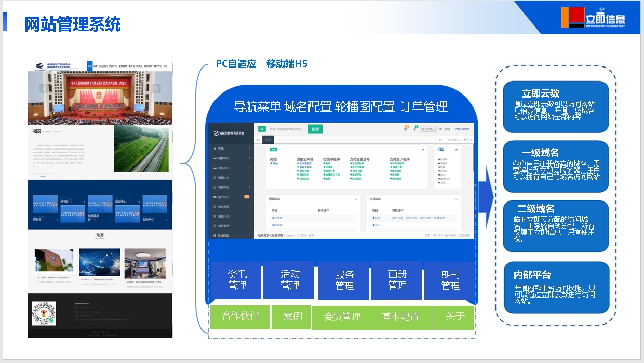Select the green 关于 block

coord(454,317)
